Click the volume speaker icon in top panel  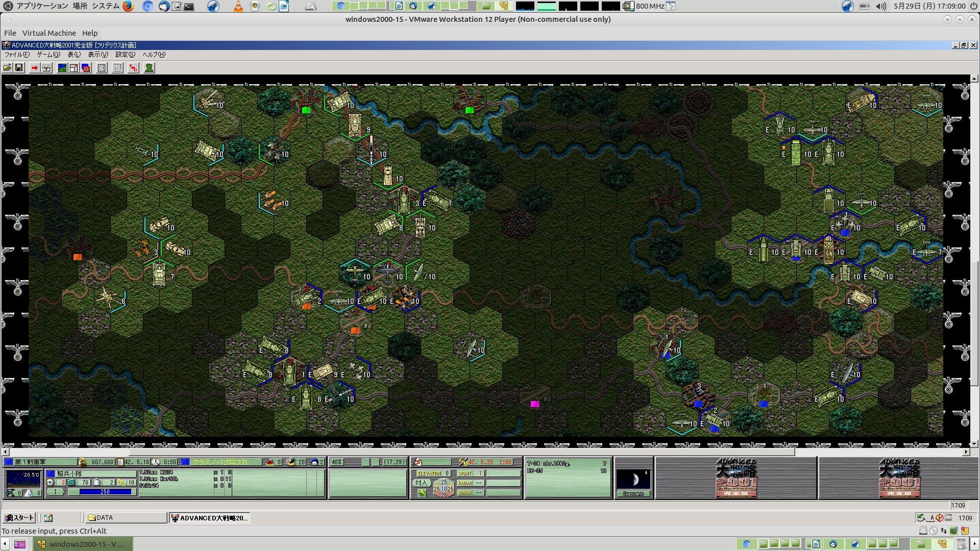coord(881,6)
